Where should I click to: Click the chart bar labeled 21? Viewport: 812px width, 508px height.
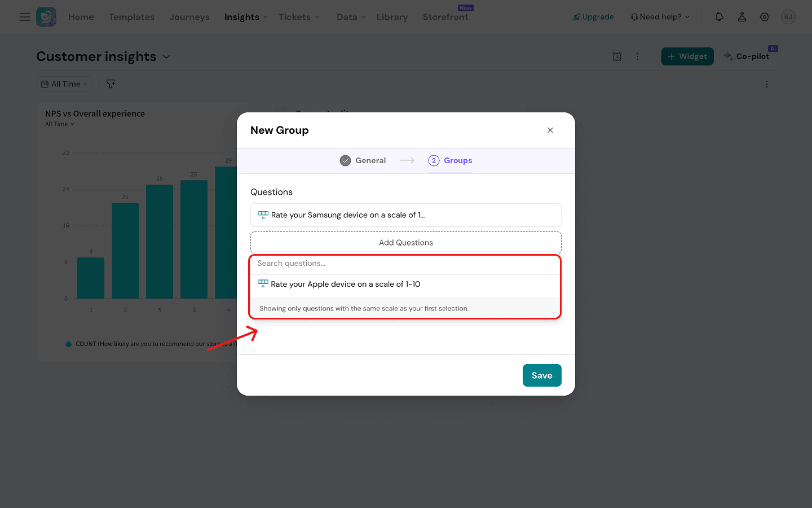coord(125,251)
